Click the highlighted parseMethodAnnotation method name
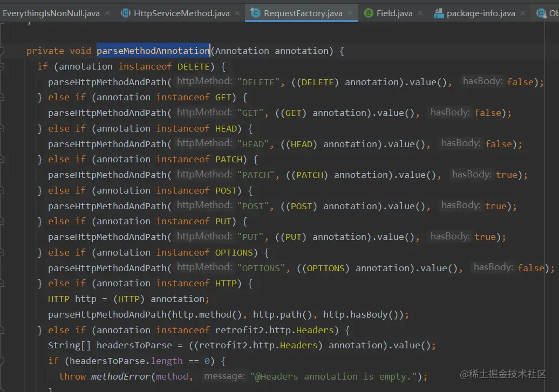Viewport: 559px width, 392px height. click(153, 51)
